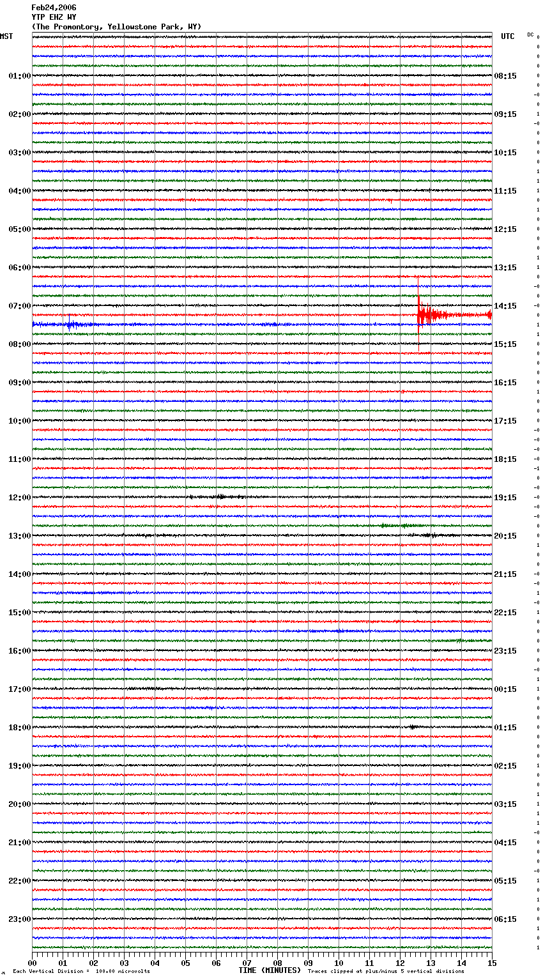Click the 13:15 UTC time label
The image size is (543, 980).
click(x=505, y=268)
